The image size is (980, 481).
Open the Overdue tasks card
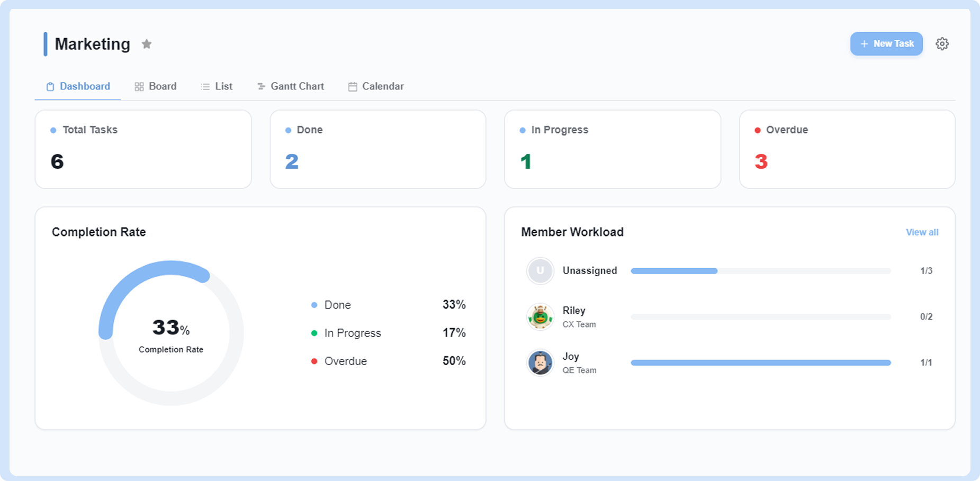[847, 149]
